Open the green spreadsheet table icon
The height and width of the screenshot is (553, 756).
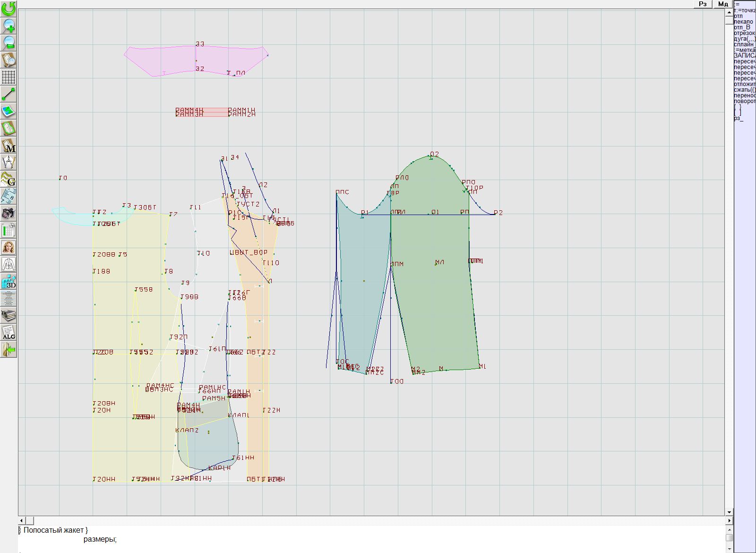[9, 230]
